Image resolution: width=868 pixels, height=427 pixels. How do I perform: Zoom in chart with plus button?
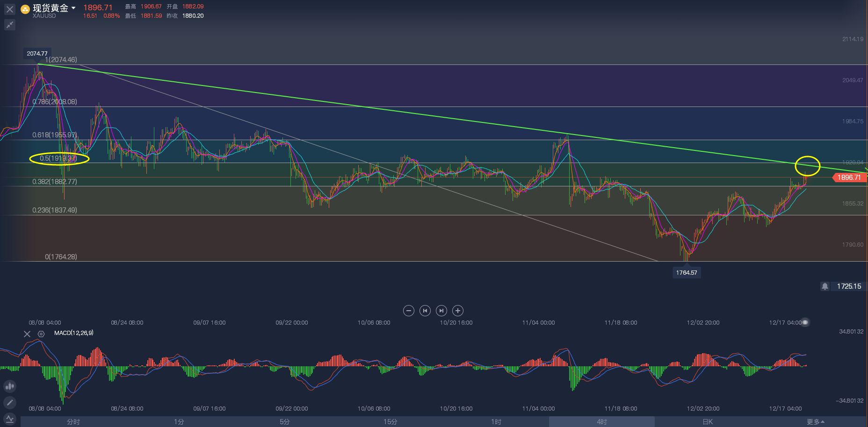458,311
